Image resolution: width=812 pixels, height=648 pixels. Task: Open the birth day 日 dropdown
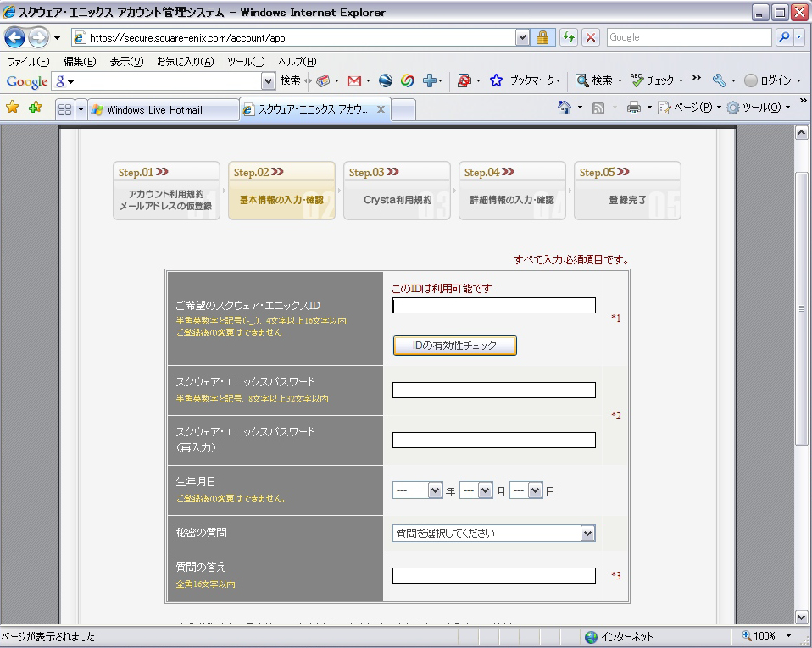[x=526, y=490]
